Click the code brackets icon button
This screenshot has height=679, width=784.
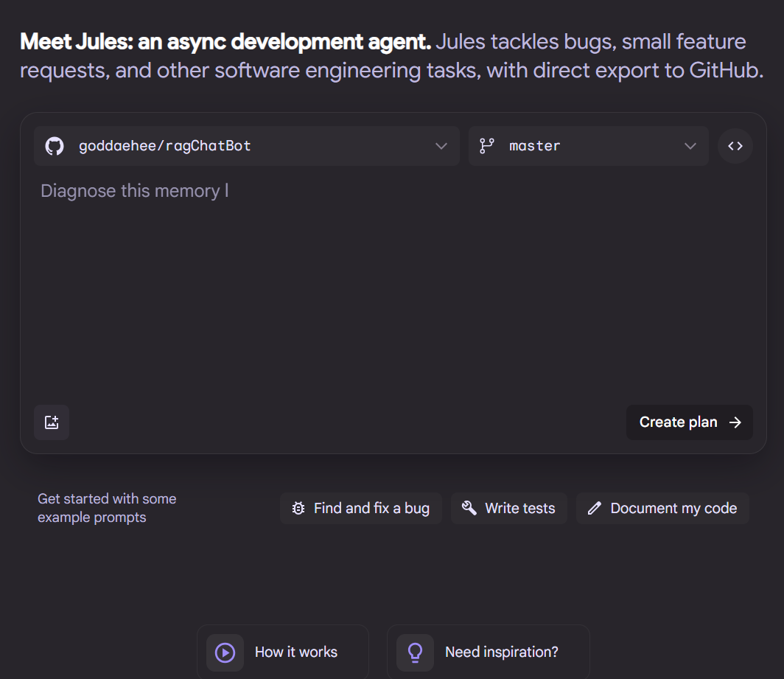(x=735, y=146)
